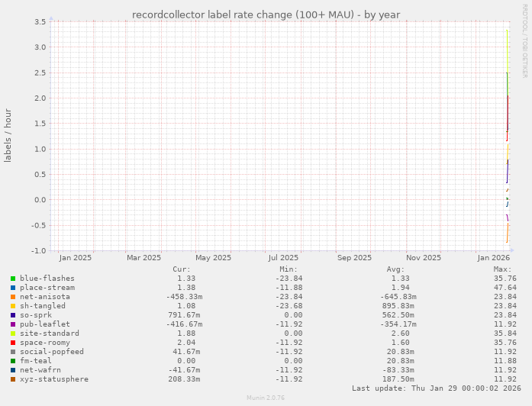The height and width of the screenshot is (406, 532).
Task: Click the sh-tangled yellow legend swatch
Action: click(x=13, y=306)
